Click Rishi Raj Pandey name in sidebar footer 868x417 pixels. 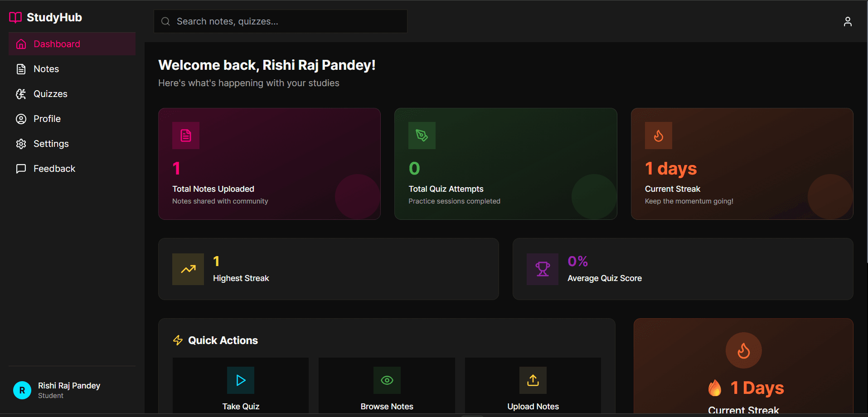click(69, 386)
